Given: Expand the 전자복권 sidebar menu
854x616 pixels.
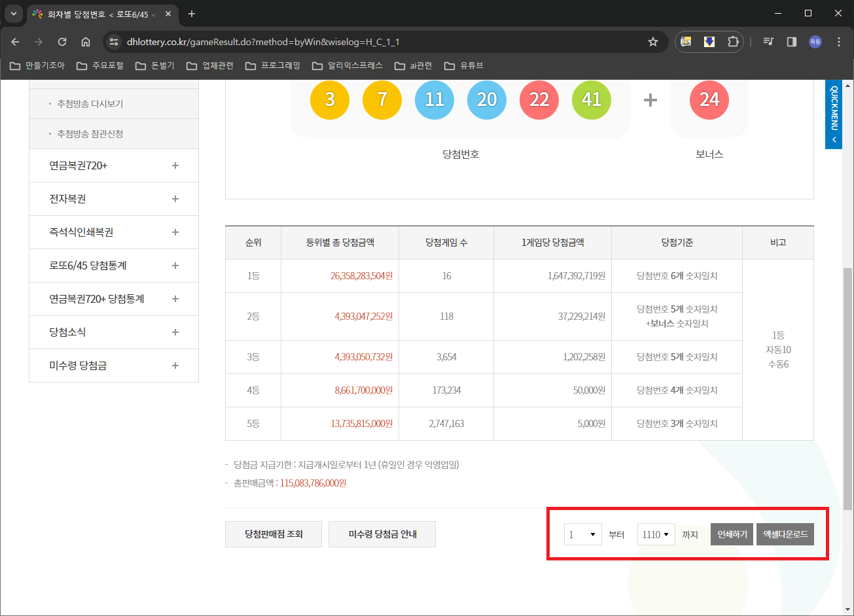Looking at the screenshot, I should [x=114, y=199].
